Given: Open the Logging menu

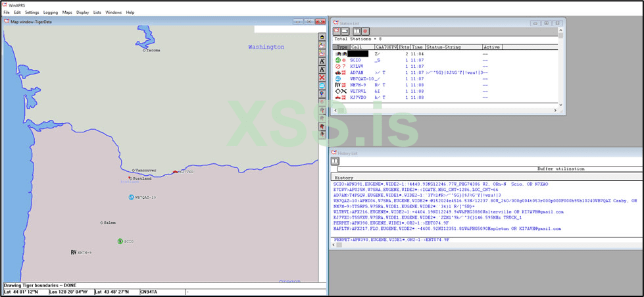Looking at the screenshot, I should tap(51, 13).
